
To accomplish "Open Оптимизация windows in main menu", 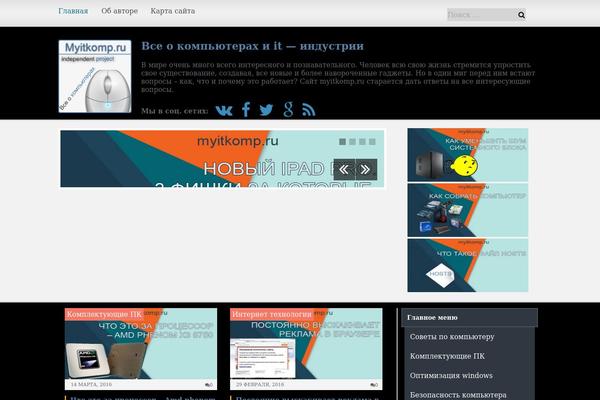I will pos(451,376).
